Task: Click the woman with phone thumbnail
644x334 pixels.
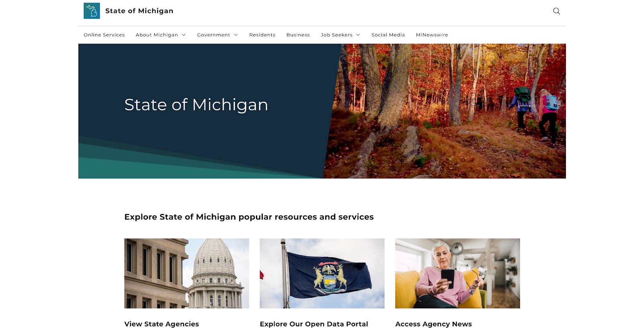Action: click(458, 273)
